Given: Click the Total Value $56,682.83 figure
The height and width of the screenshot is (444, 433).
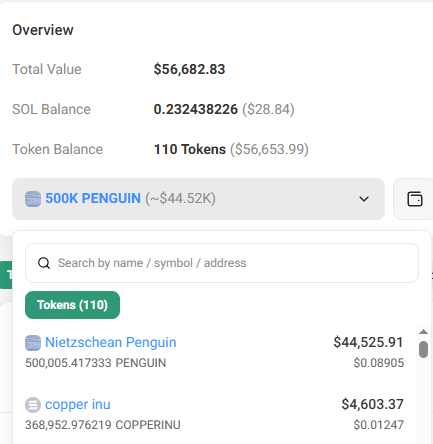Looking at the screenshot, I should (189, 69).
